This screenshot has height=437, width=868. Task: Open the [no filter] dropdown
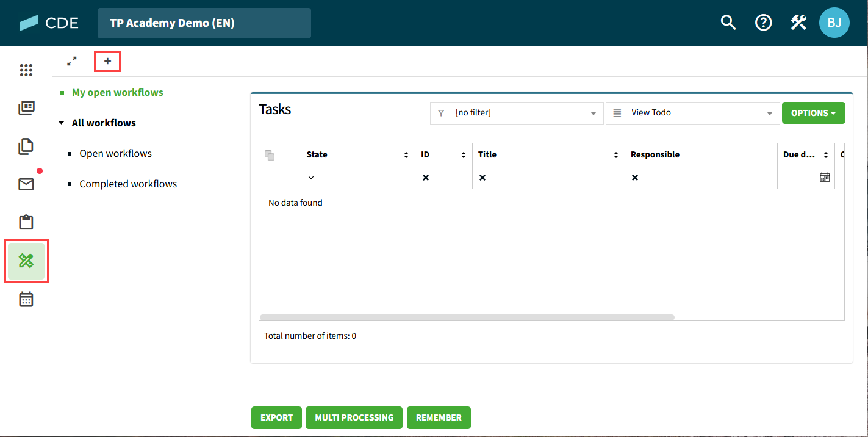(x=517, y=113)
